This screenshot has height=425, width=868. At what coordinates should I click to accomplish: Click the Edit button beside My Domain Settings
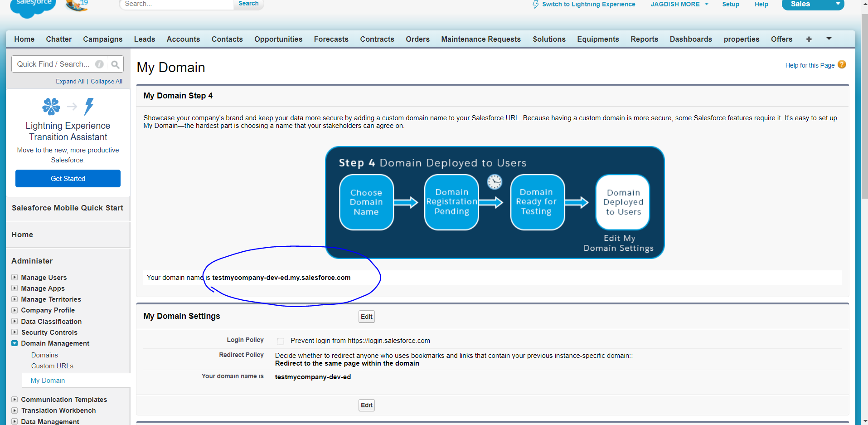(x=367, y=317)
